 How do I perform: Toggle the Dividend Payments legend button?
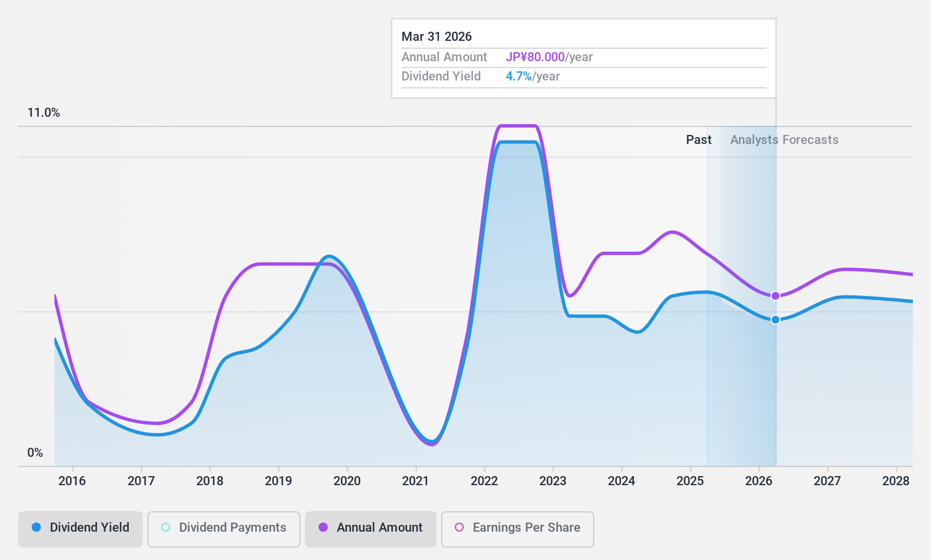(224, 529)
